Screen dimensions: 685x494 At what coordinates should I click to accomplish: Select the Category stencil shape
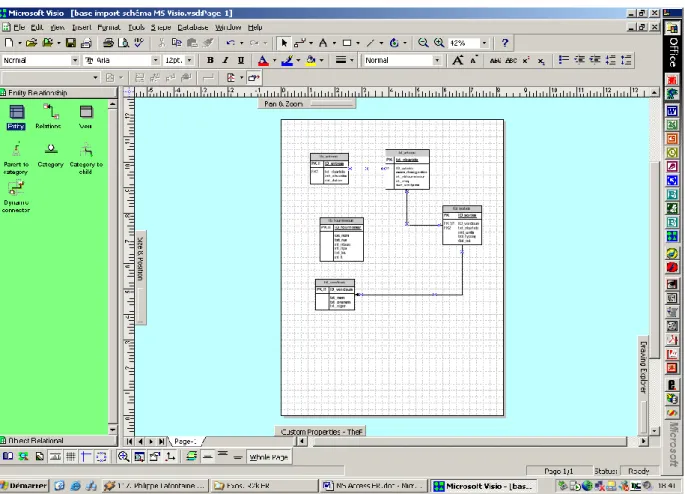[51, 155]
